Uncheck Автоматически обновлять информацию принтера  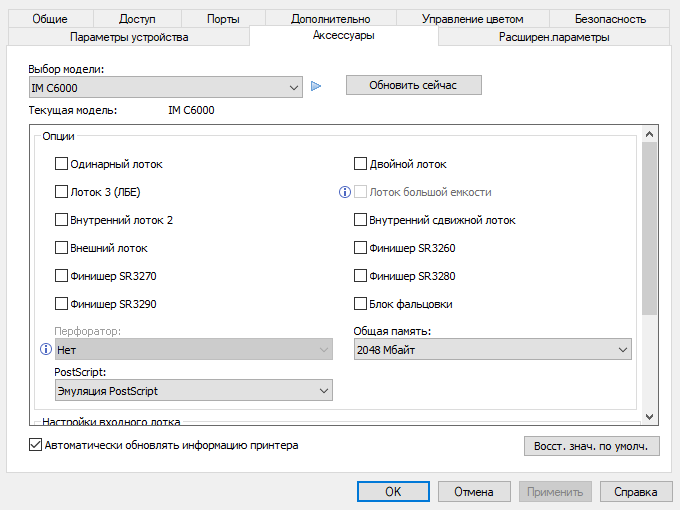click(x=36, y=445)
